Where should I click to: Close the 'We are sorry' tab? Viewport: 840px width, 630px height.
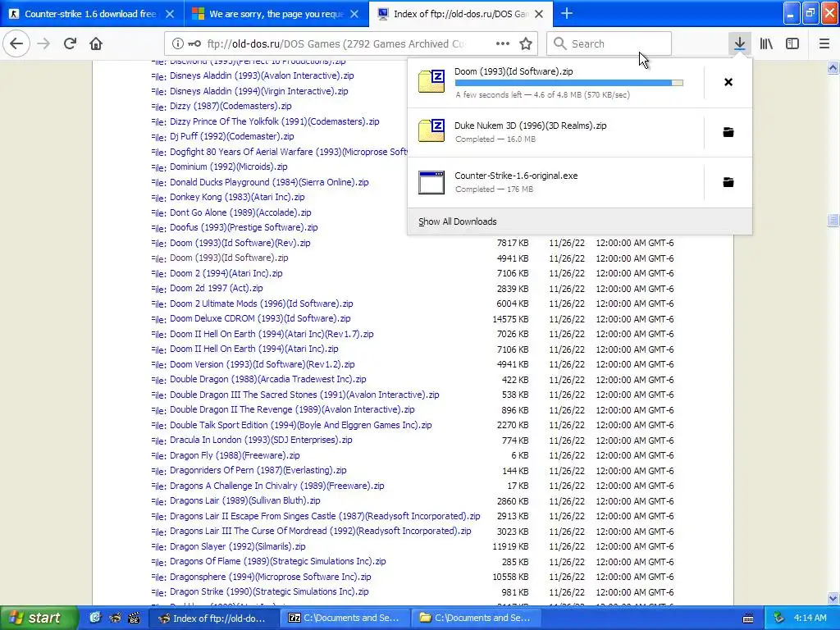[x=354, y=14]
